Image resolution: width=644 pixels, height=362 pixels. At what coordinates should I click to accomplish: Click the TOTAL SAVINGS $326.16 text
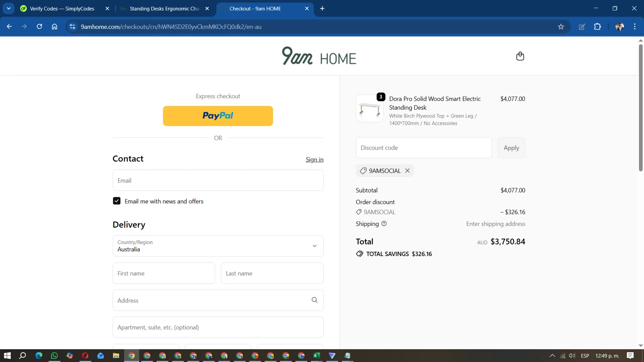[x=399, y=254]
